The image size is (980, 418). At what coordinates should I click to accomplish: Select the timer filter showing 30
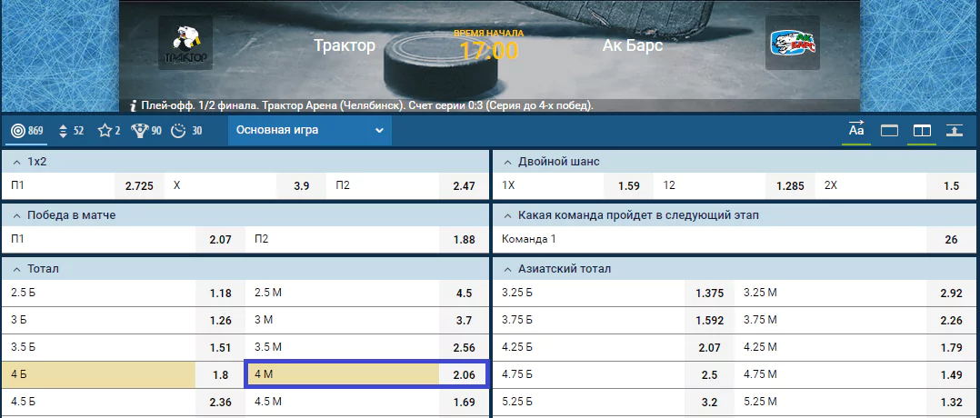[186, 131]
